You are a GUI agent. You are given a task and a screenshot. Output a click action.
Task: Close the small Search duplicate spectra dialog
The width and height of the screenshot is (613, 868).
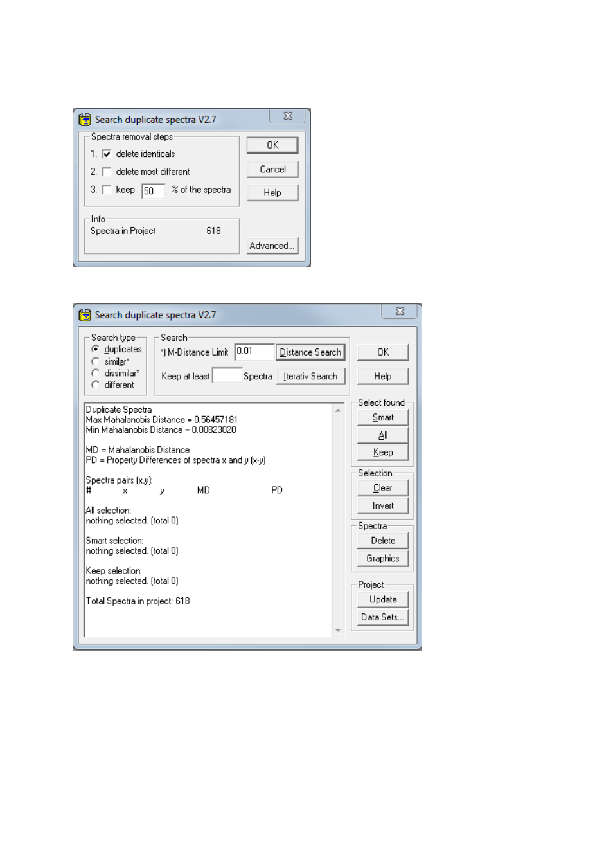click(x=288, y=116)
